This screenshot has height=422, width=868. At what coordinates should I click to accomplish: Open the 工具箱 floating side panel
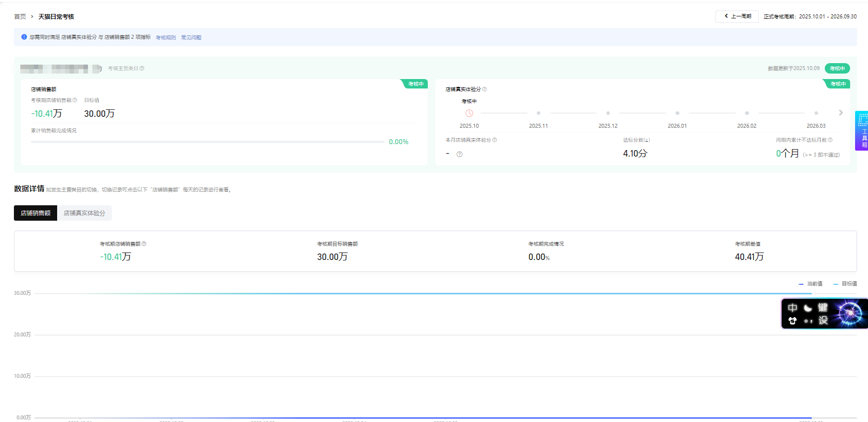(x=863, y=131)
